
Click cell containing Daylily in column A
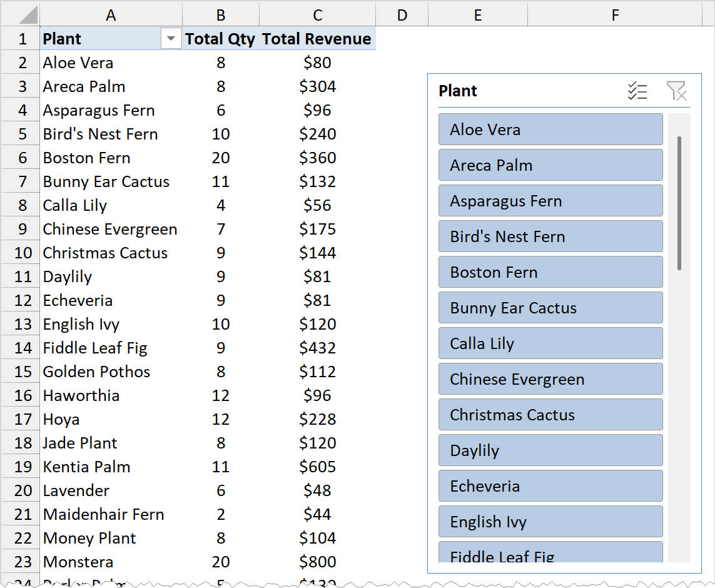tap(111, 276)
